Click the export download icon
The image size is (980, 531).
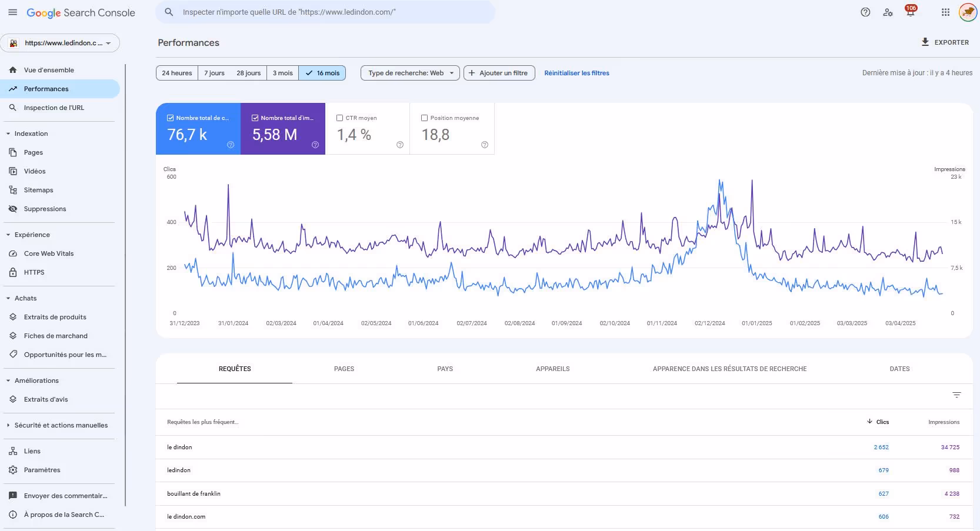(925, 42)
